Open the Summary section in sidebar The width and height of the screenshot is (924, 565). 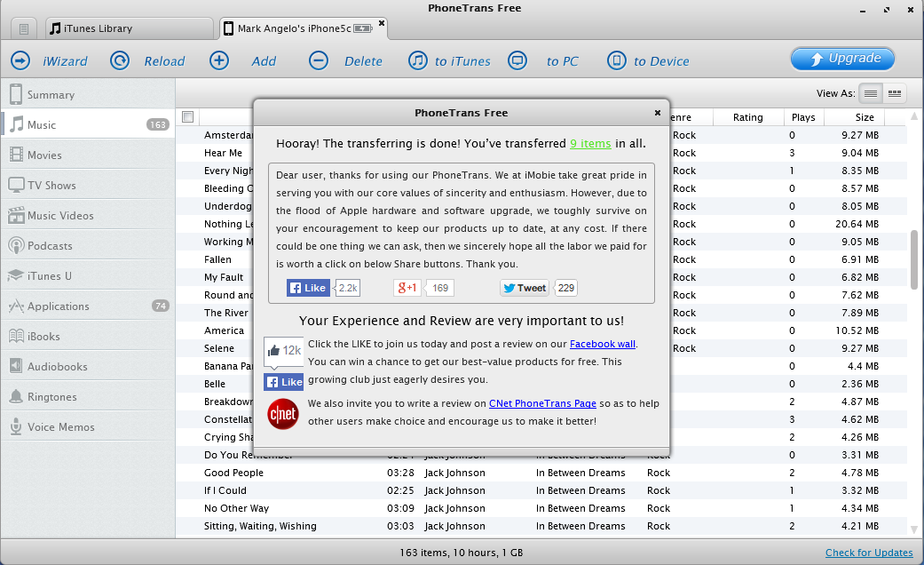(x=88, y=94)
